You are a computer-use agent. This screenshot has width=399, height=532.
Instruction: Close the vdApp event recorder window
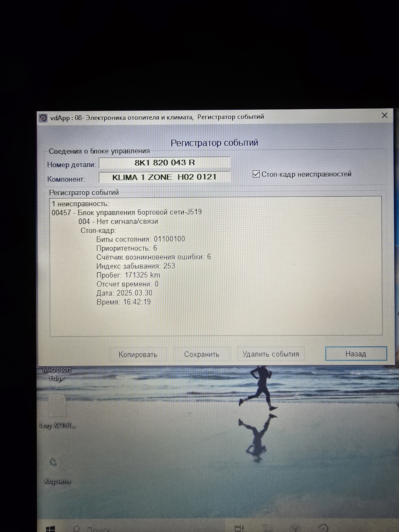384,116
